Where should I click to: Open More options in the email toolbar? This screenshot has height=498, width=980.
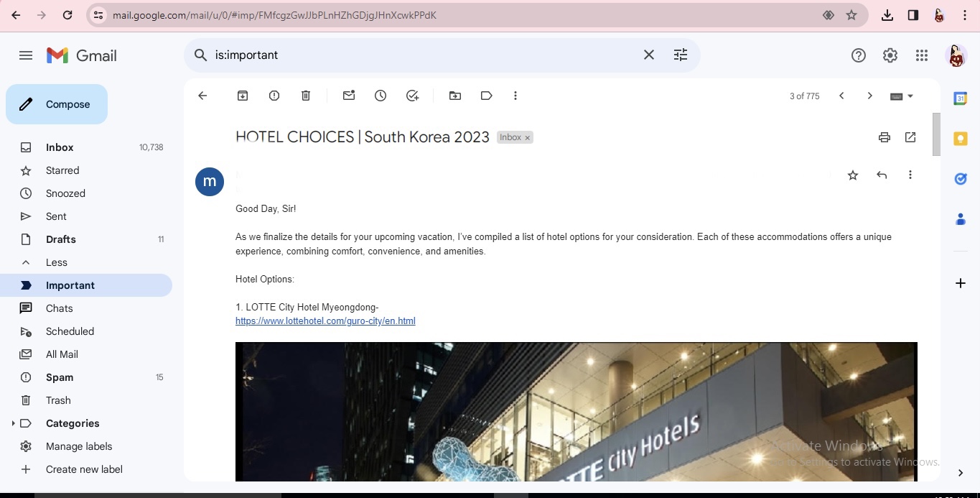pyautogui.click(x=515, y=96)
